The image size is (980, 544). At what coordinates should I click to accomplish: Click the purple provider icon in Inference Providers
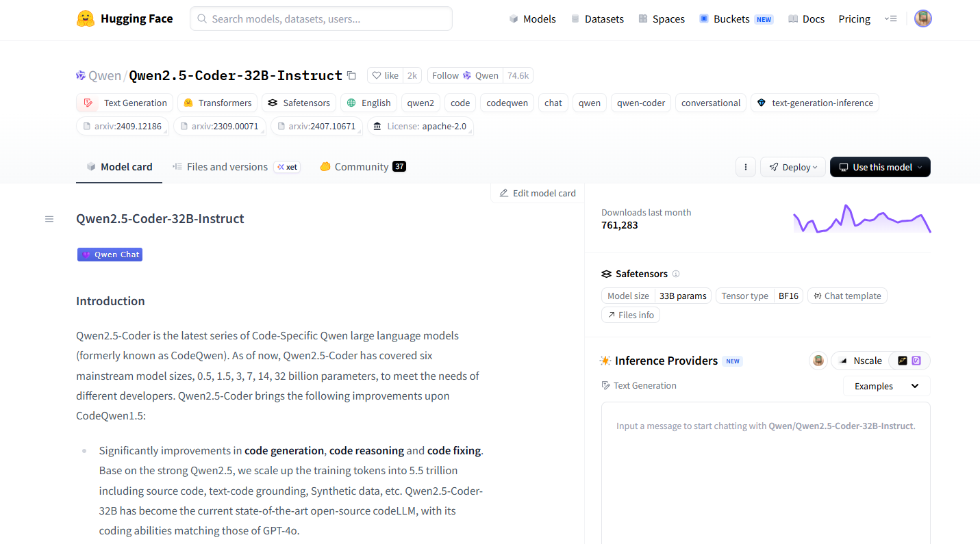[x=916, y=361]
